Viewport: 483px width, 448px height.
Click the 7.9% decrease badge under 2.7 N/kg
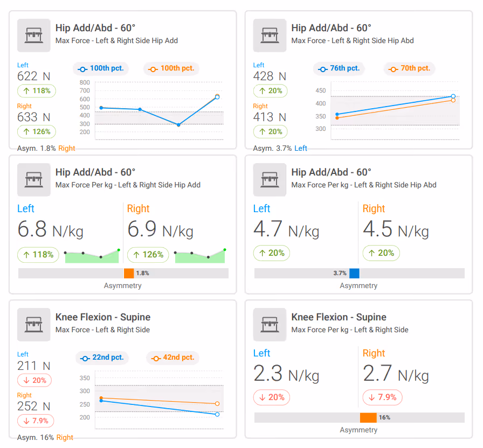[383, 397]
